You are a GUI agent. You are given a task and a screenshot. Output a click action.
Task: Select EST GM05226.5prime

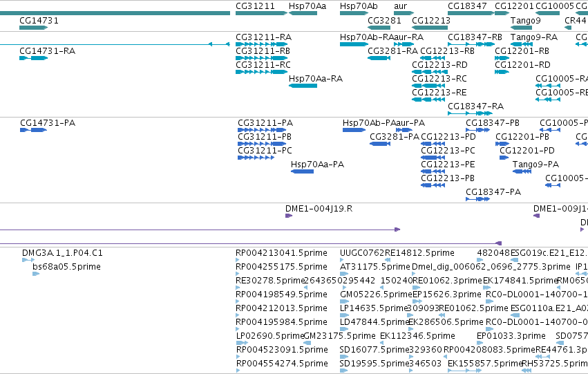coord(344,301)
